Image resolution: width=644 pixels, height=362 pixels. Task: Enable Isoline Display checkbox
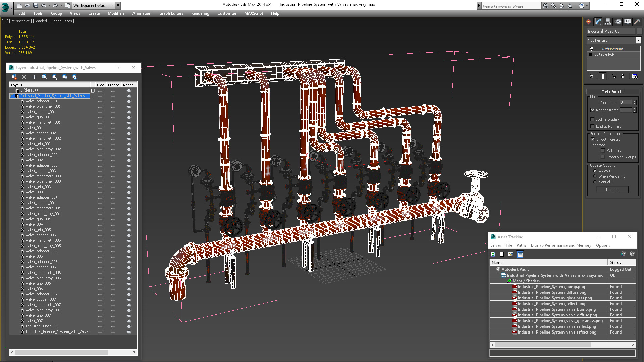[593, 119]
